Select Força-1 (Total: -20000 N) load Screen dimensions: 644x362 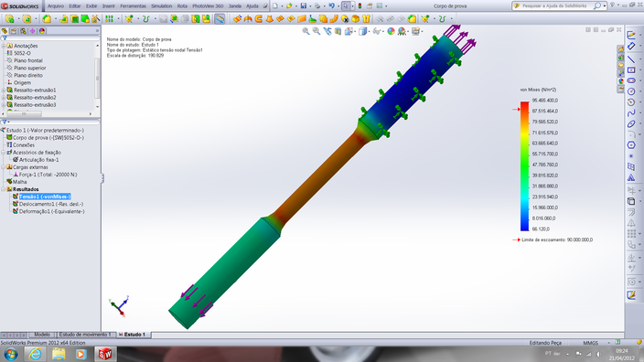[48, 175]
